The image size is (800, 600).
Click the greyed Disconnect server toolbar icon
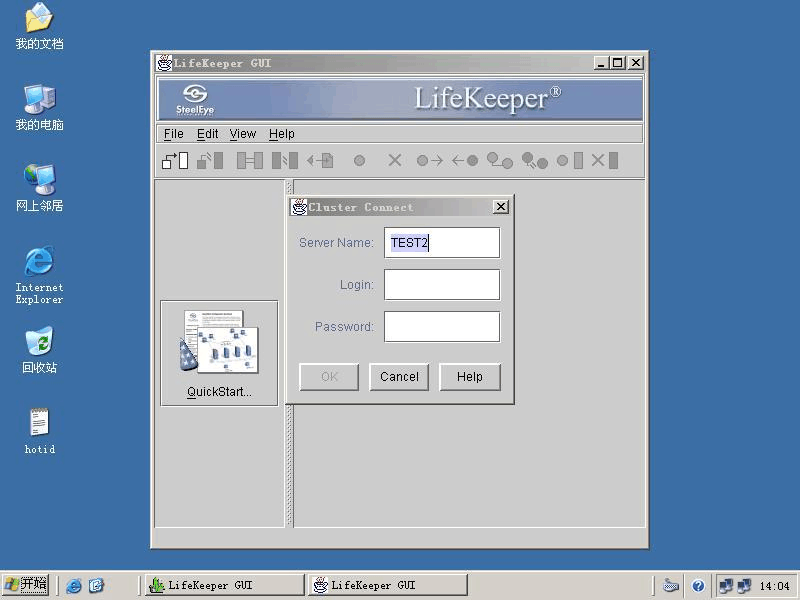point(210,161)
